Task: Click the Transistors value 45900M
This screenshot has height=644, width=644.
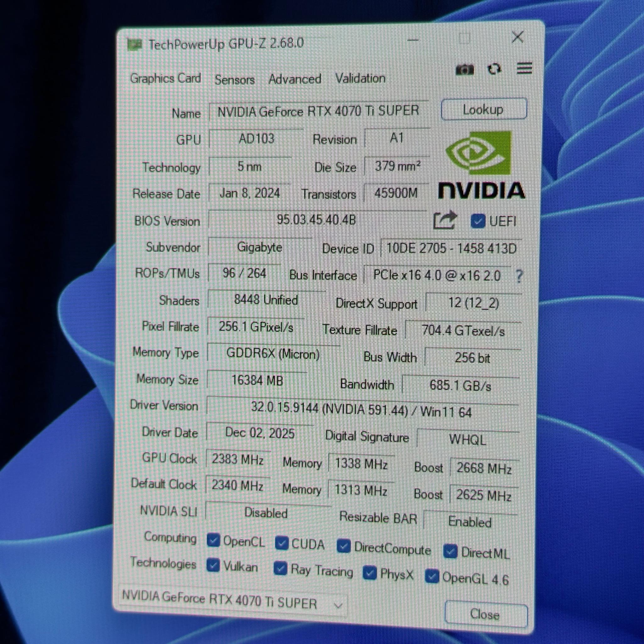Action: coord(396,193)
